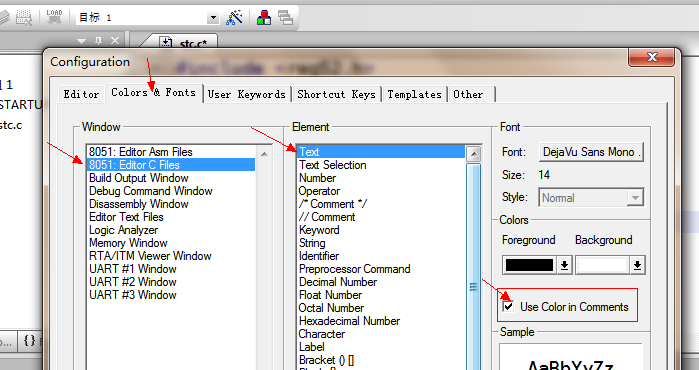Open the Background color dropdown arrow
This screenshot has height=370, width=699.
tap(637, 265)
